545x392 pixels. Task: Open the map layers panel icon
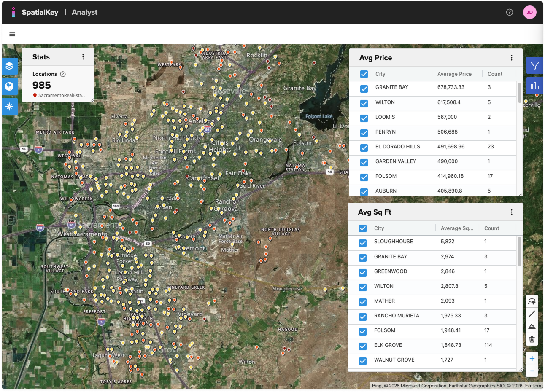pos(10,66)
